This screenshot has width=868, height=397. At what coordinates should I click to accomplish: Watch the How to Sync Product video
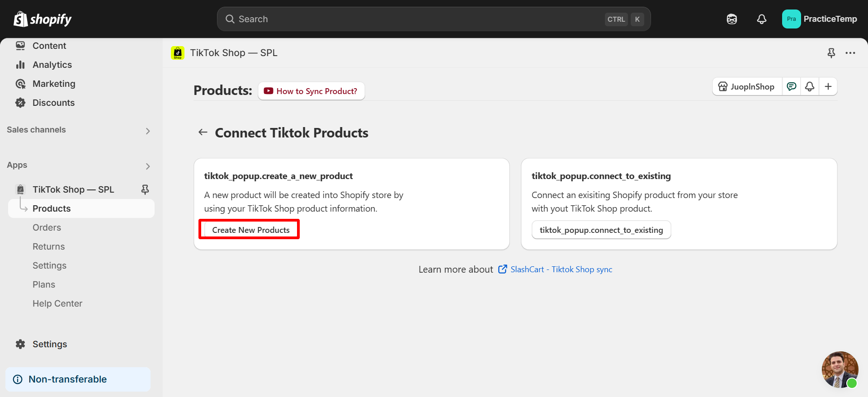[x=311, y=91]
